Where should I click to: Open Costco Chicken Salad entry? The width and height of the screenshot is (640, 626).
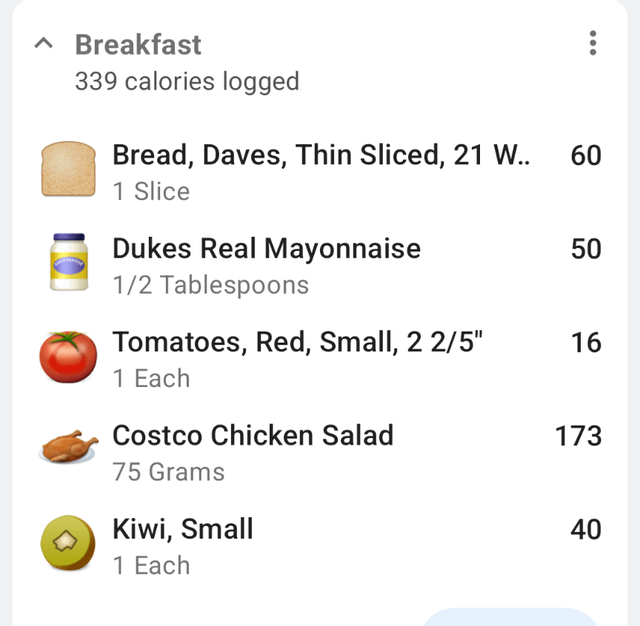tap(253, 435)
